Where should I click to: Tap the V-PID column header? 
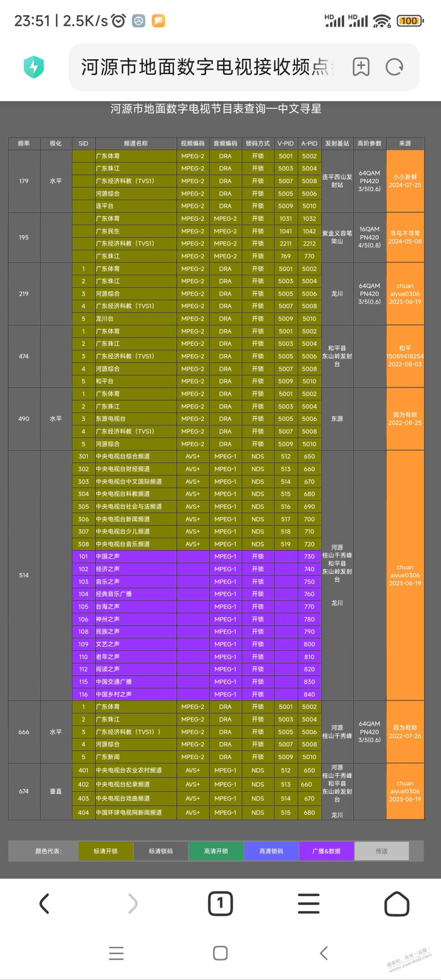click(x=286, y=143)
